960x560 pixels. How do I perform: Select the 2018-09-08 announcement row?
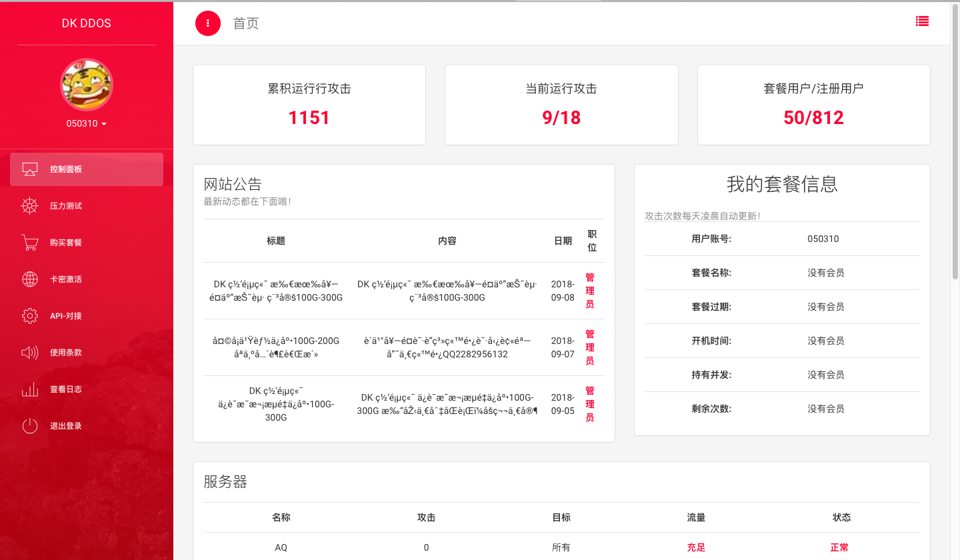(403, 291)
